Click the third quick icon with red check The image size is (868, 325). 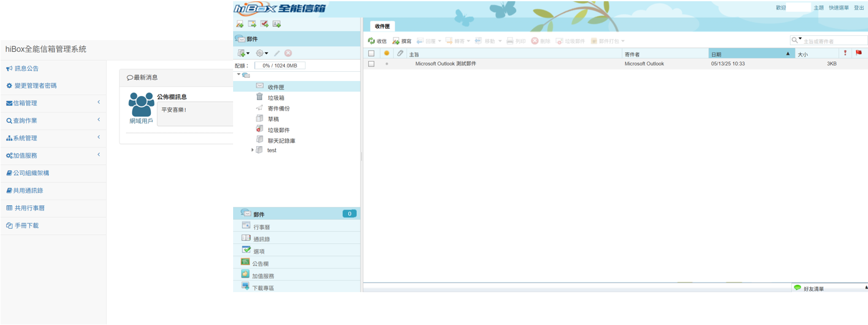pyautogui.click(x=264, y=24)
